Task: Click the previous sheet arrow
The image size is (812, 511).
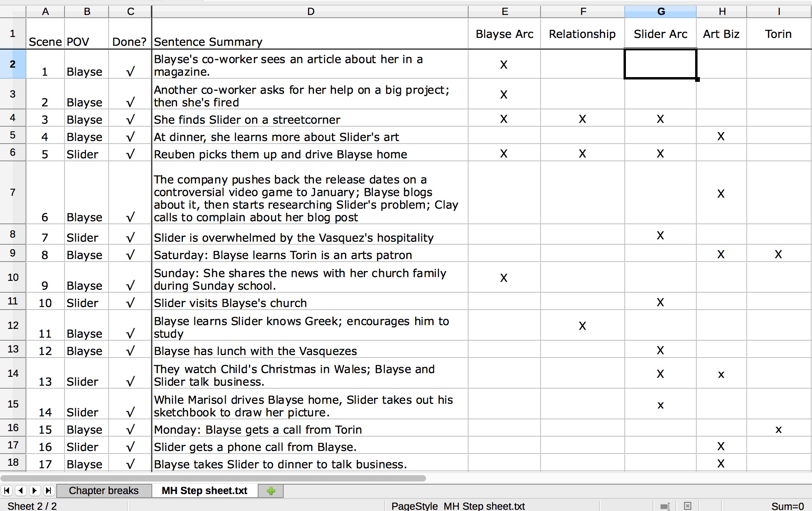Action: click(x=21, y=491)
